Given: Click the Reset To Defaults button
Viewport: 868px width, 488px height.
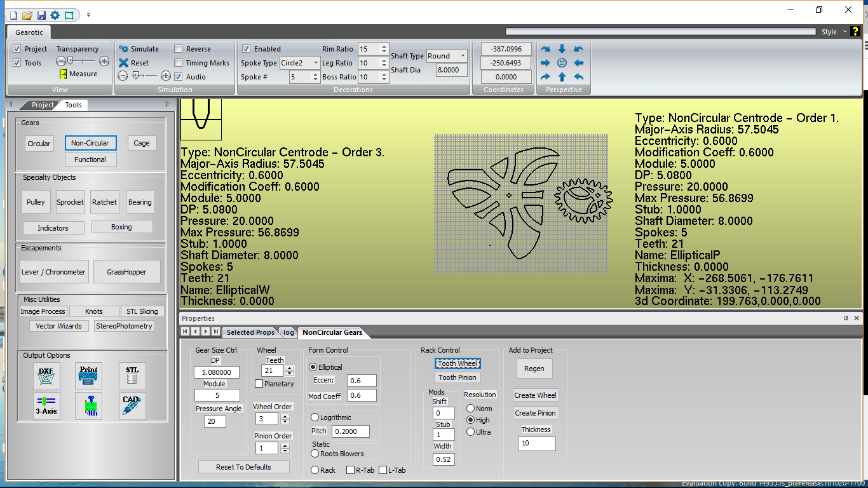Looking at the screenshot, I should pyautogui.click(x=243, y=467).
